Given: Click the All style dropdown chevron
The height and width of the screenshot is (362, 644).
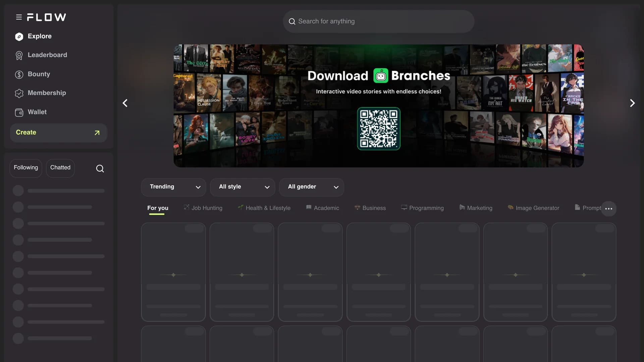Looking at the screenshot, I should coord(267,187).
